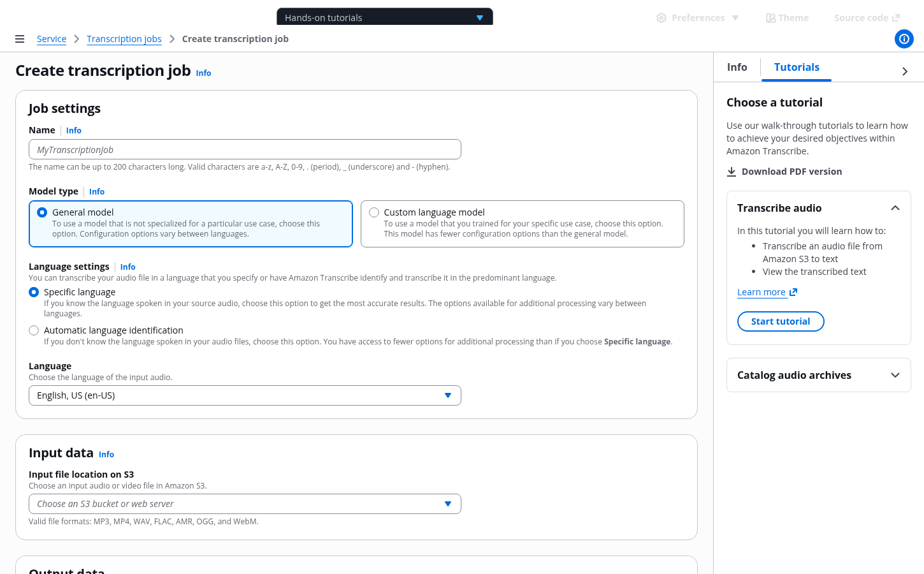Switch to the Tutorials tab
Screen dimensions: 924x574
797,67
